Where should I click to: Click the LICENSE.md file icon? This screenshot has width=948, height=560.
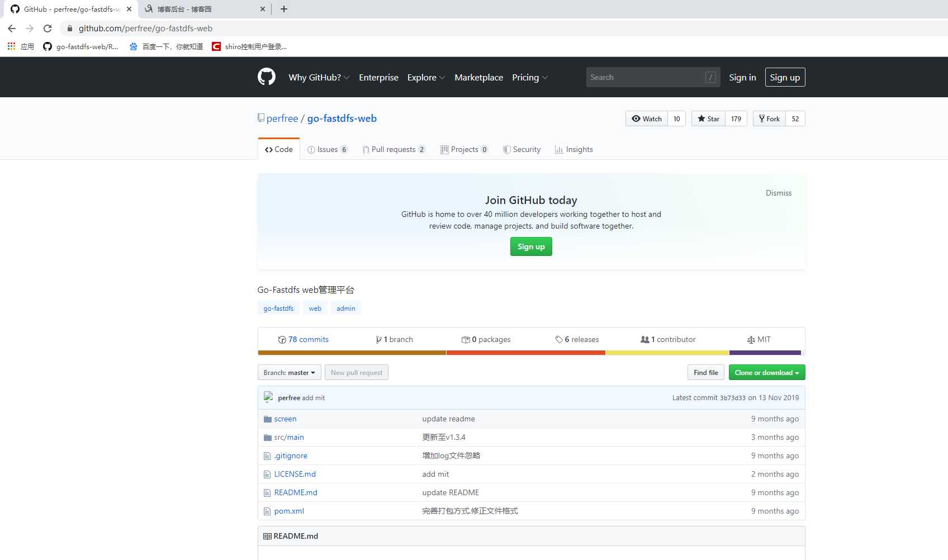tap(267, 474)
